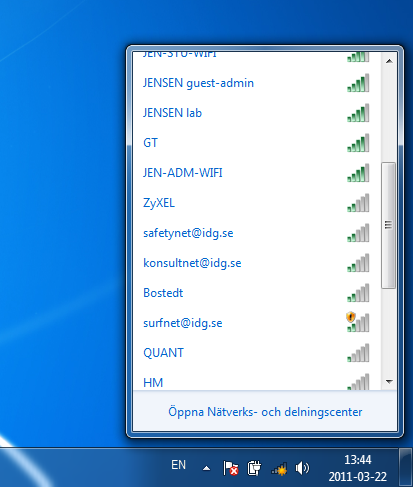Select the JENSEN lab network
Viewport: 413px width, 487px height.
click(x=256, y=113)
